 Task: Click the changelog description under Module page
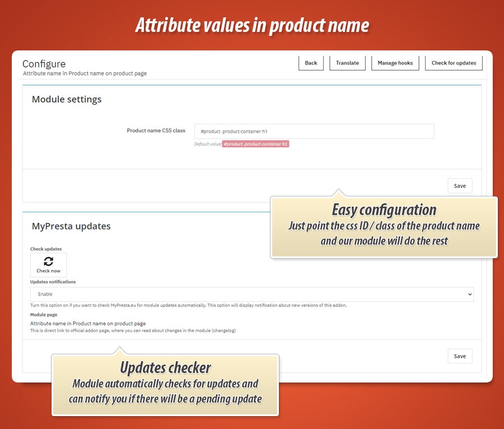pos(133,331)
